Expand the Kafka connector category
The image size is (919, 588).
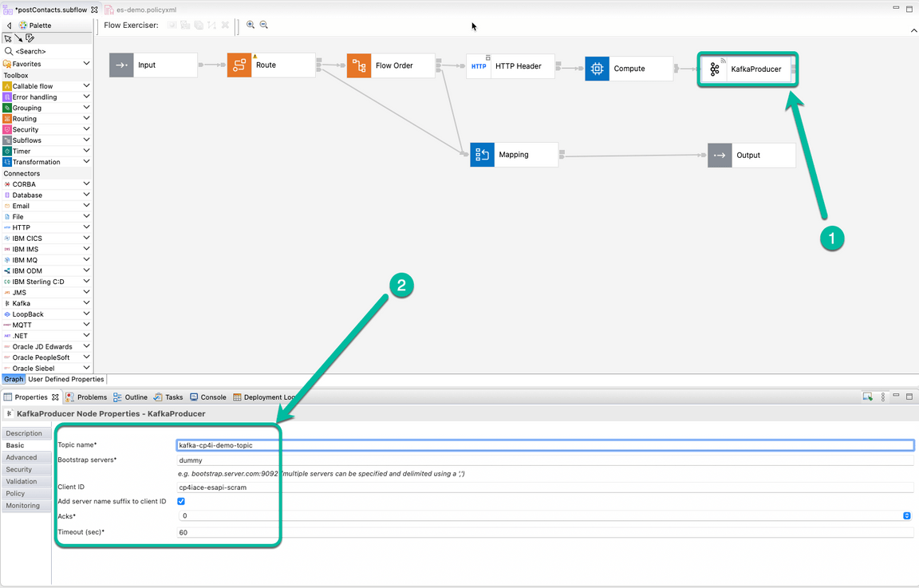(87, 302)
